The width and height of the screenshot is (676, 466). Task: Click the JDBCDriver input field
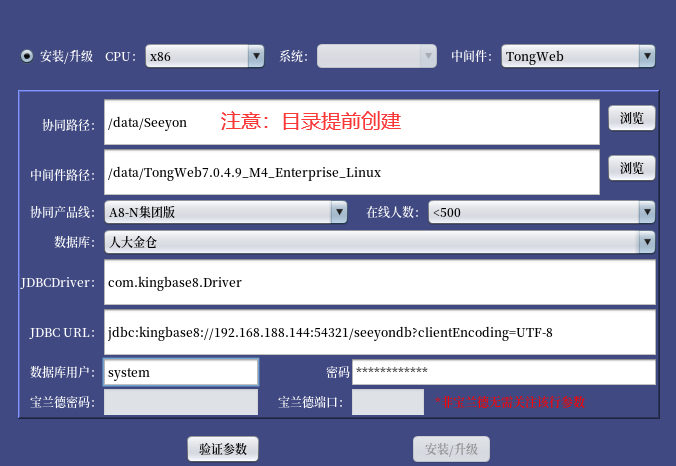pos(380,282)
